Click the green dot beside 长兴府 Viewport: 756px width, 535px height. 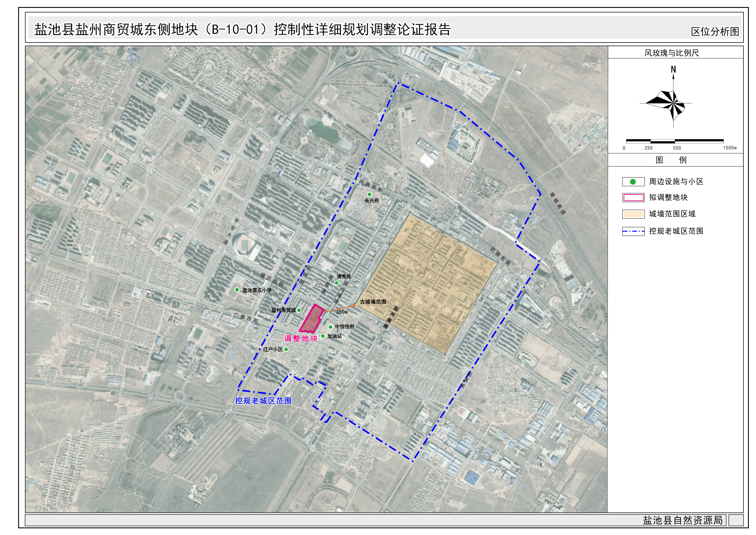click(369, 194)
